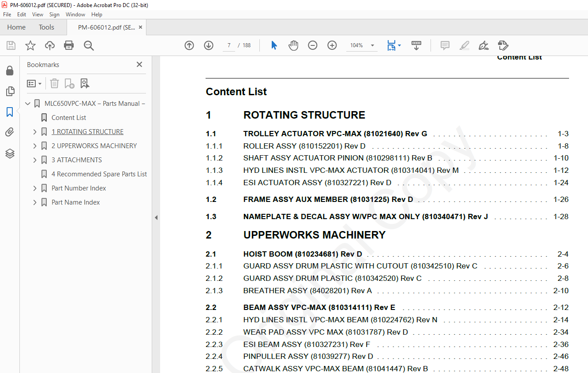The height and width of the screenshot is (373, 588).
Task: Open the Layers panel icon
Action: (x=10, y=153)
